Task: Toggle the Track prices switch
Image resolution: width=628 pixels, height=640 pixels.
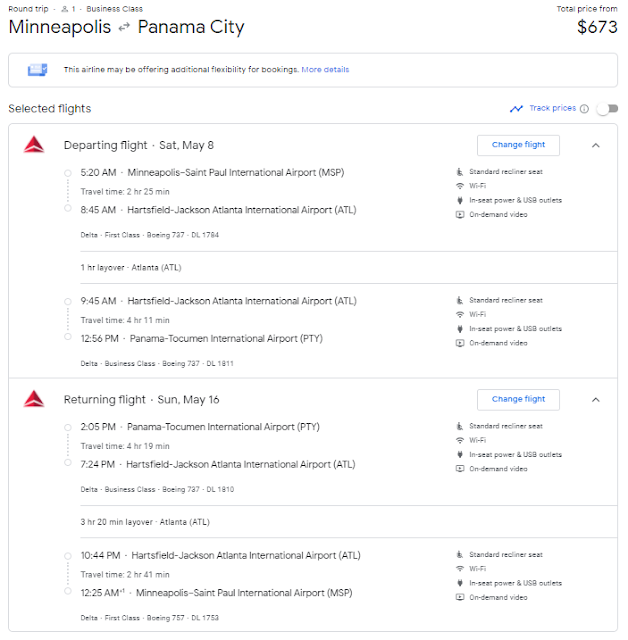Action: pos(607,108)
